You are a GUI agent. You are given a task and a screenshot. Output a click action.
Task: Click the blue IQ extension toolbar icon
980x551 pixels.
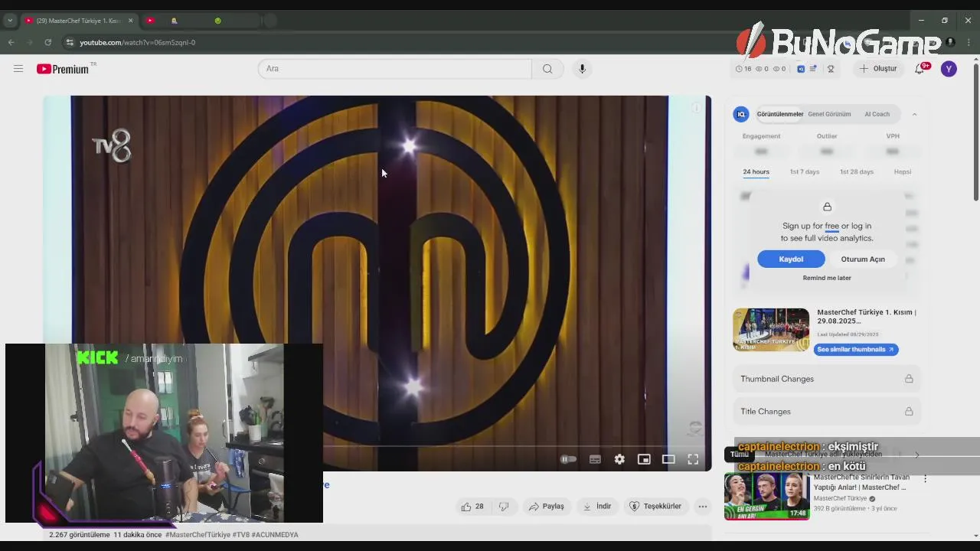[801, 69]
